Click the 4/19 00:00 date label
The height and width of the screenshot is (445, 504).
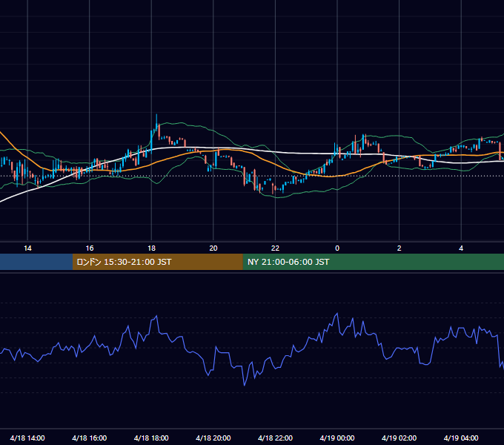(x=337, y=438)
